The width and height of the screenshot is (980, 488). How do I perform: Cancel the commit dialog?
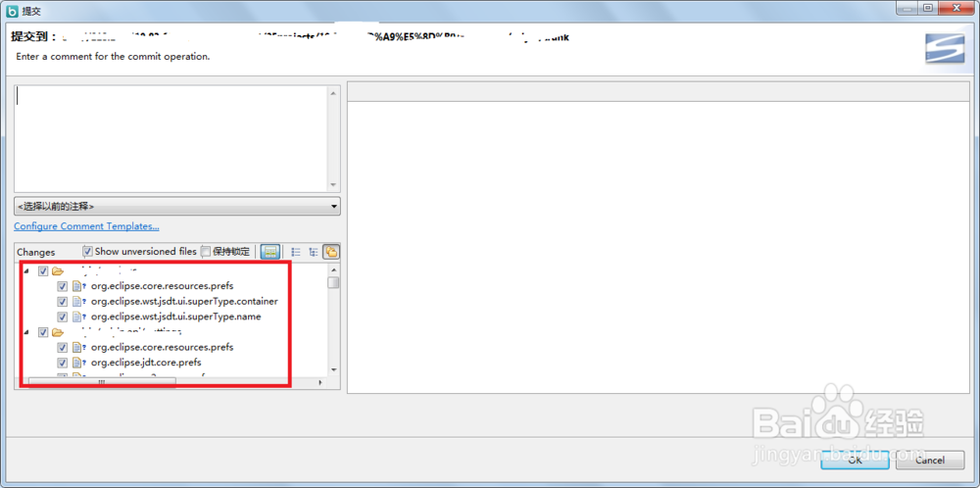[929, 460]
